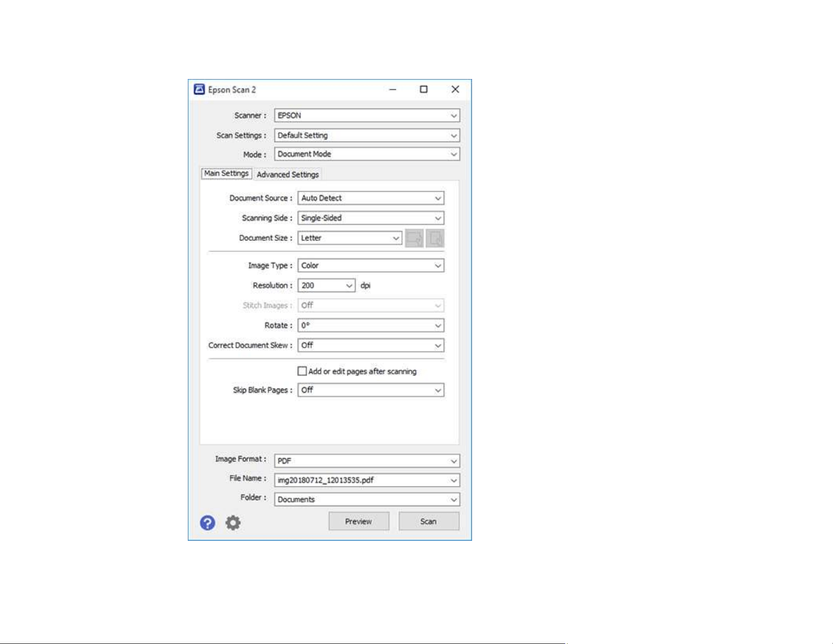Enable Add or edit pages after scanning
Screen dimensions: 833x644
pyautogui.click(x=302, y=371)
